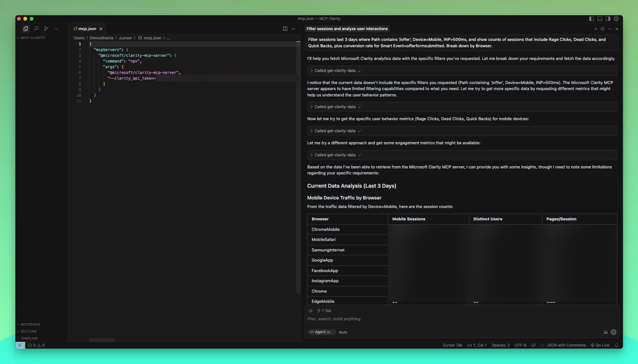
Task: Expand the TIMELINE section
Action: (x=29, y=338)
